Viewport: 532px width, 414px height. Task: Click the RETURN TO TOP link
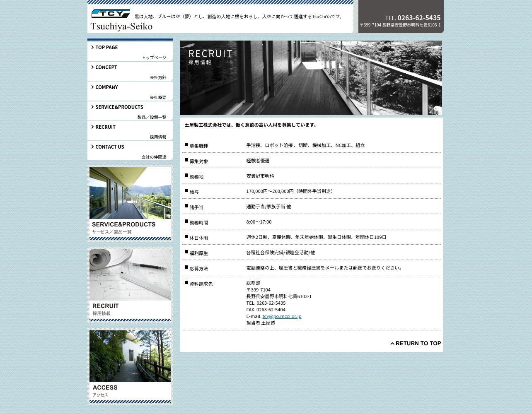(x=416, y=343)
